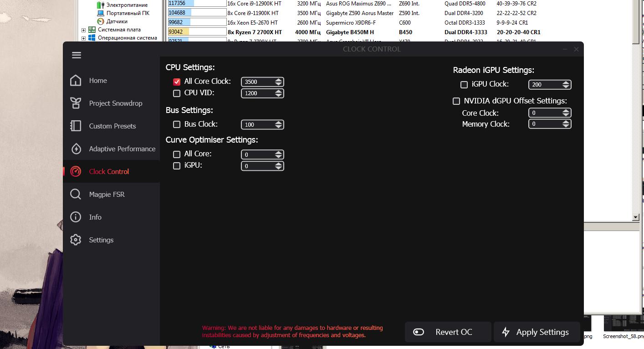Click the Supermicro X9DR6-F cell
644x349 pixels.
(350, 22)
